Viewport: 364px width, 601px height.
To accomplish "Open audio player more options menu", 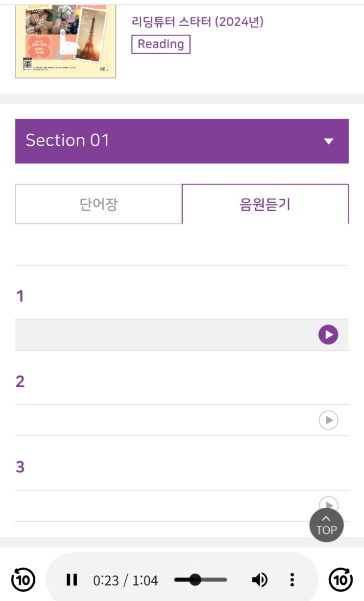I will [x=292, y=580].
